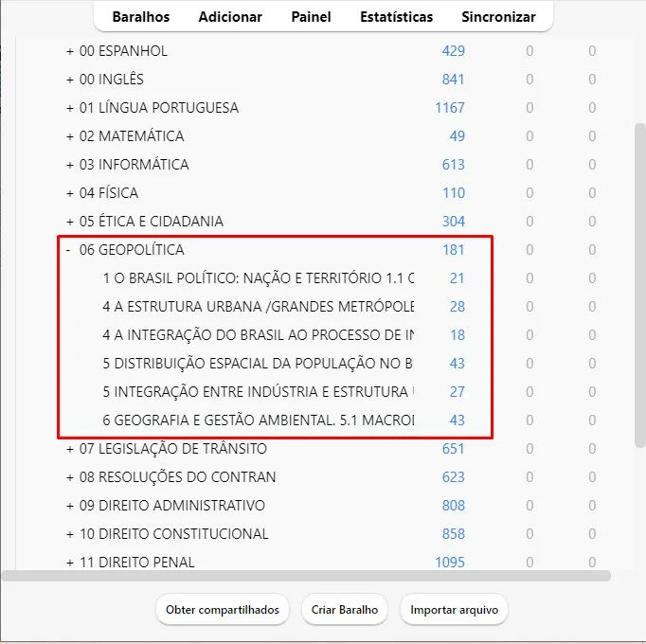Open the 03 INFORMÁTICA deck name
646x644 pixels.
pos(134,165)
